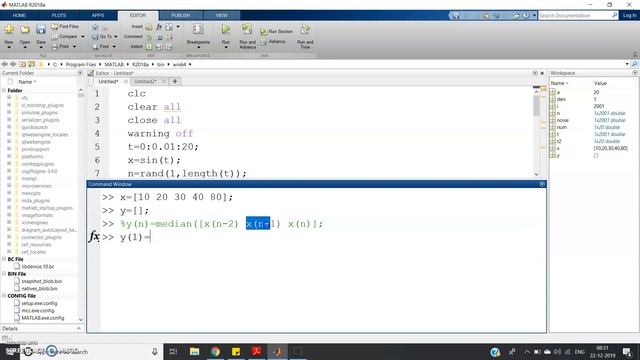The image size is (640, 360).
Task: Open Adobe Acrobat from taskbar
Action: point(257,351)
